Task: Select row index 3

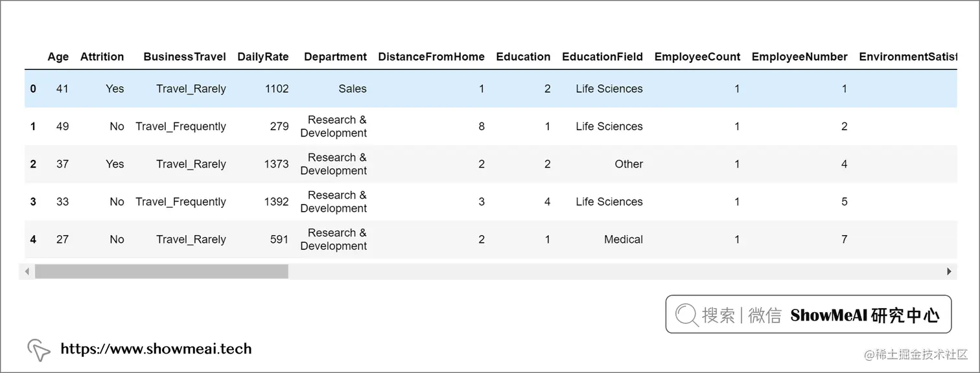Action: tap(33, 201)
